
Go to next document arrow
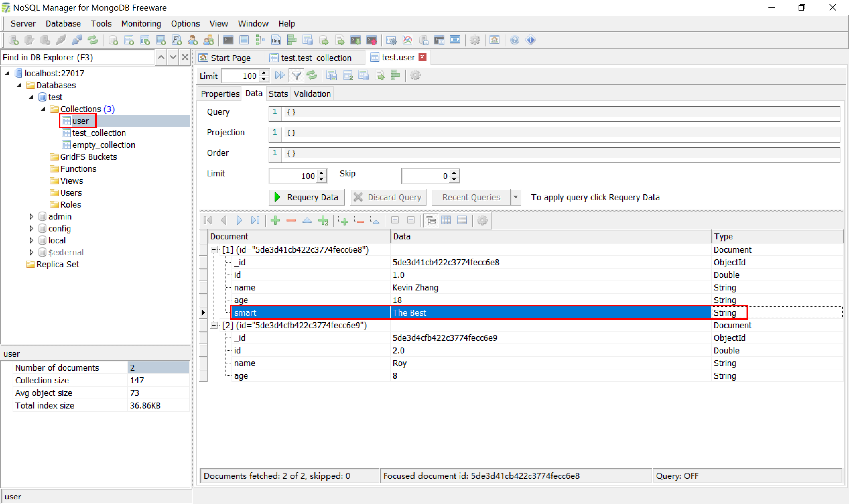pyautogui.click(x=239, y=220)
